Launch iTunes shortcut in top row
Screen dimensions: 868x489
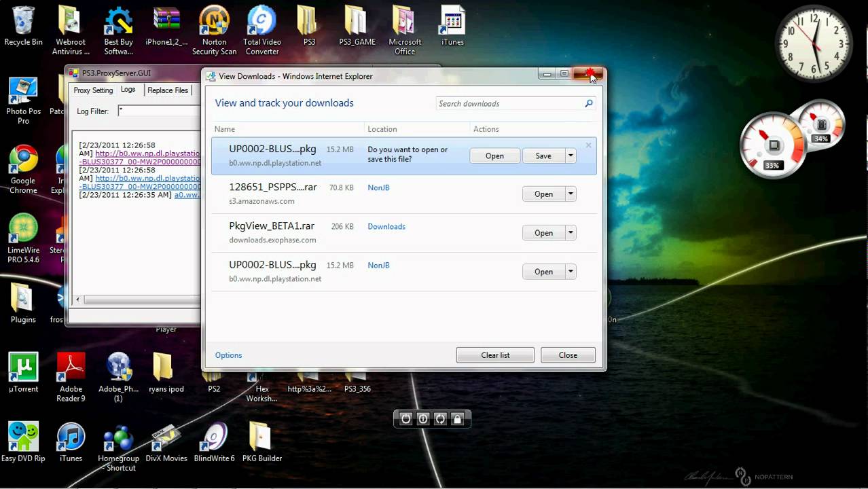452,26
